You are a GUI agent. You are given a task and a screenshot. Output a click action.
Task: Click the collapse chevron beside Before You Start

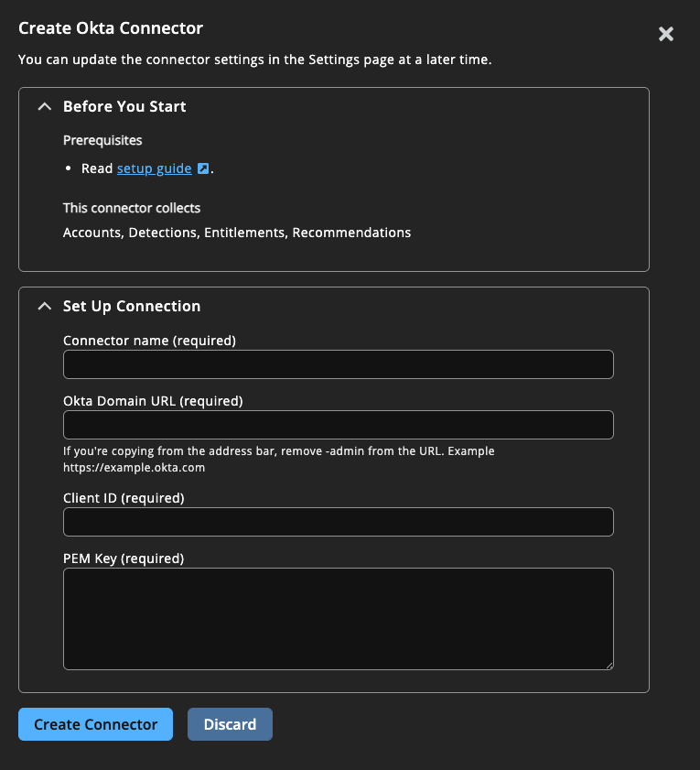pyautogui.click(x=44, y=105)
